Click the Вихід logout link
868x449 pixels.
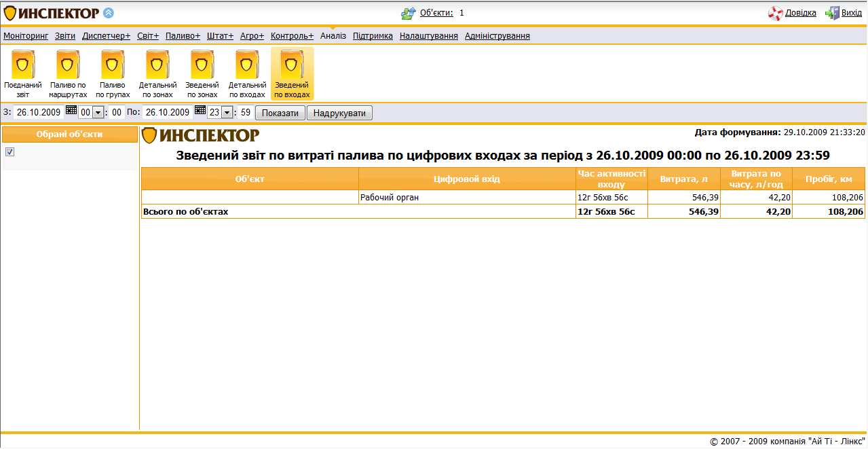pos(852,13)
